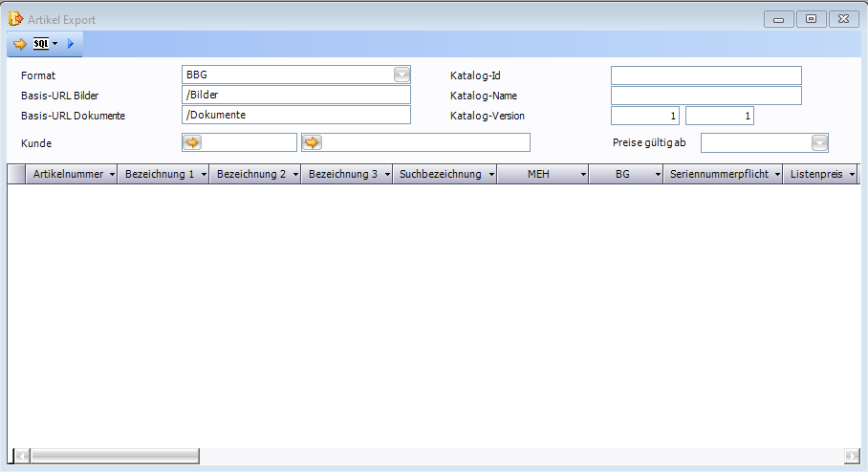Open the Seriennummerpflicht column filter dropdown
The width and height of the screenshot is (868, 472).
click(x=777, y=175)
